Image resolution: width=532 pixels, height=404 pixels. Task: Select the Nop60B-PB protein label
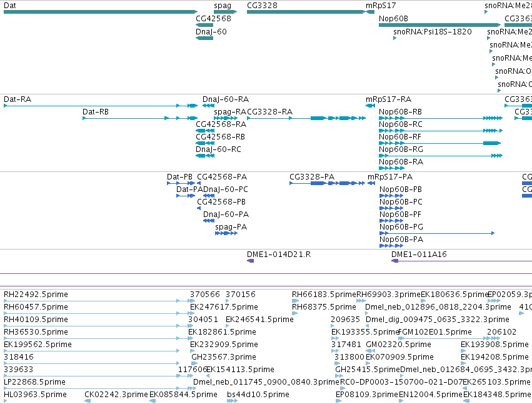point(401,189)
